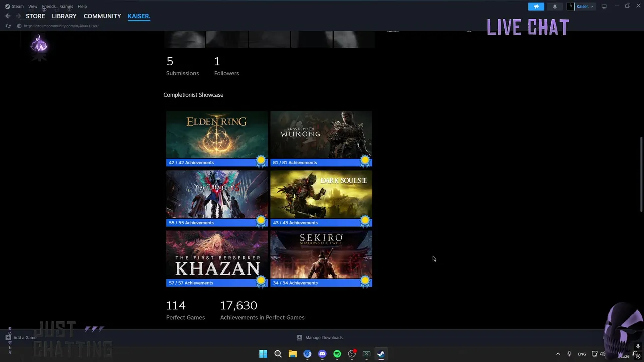Go back with the left arrow
The width and height of the screenshot is (644, 362).
(x=8, y=16)
